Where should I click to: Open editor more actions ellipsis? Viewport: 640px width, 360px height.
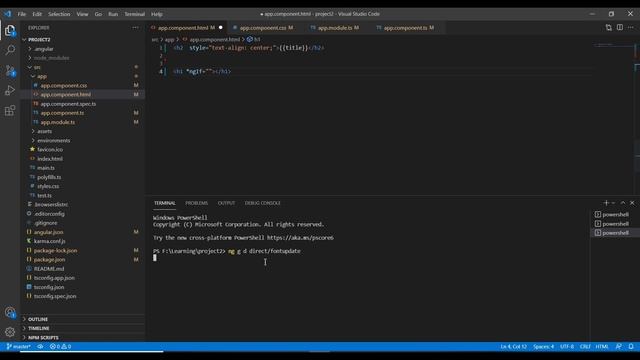(631, 27)
